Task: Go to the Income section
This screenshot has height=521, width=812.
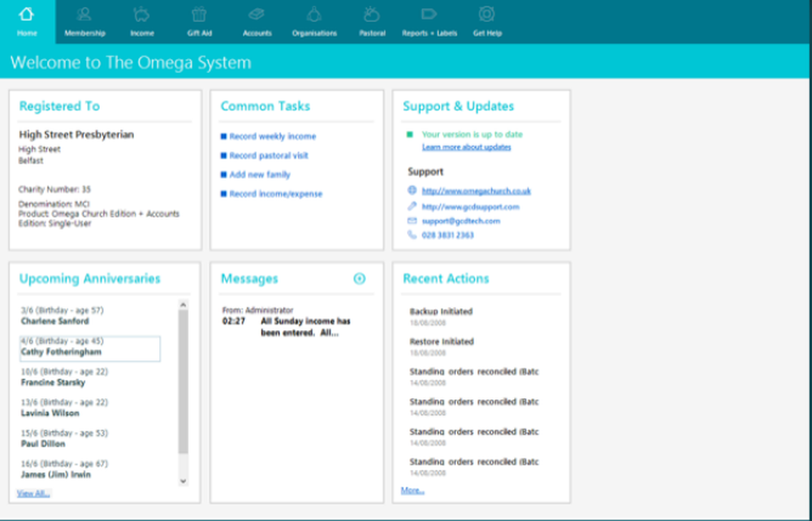Action: [142, 22]
